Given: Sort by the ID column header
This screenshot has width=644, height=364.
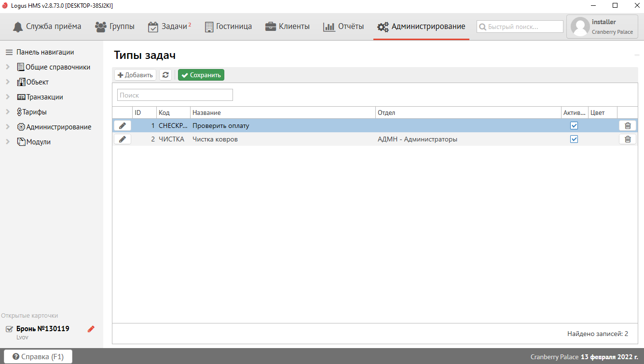Looking at the screenshot, I should coord(144,112).
